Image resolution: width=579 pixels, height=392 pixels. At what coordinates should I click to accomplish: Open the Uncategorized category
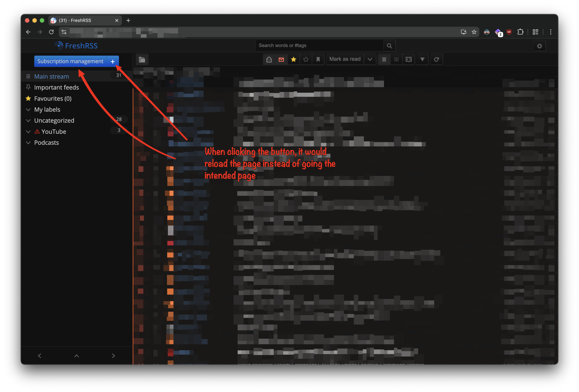[54, 120]
